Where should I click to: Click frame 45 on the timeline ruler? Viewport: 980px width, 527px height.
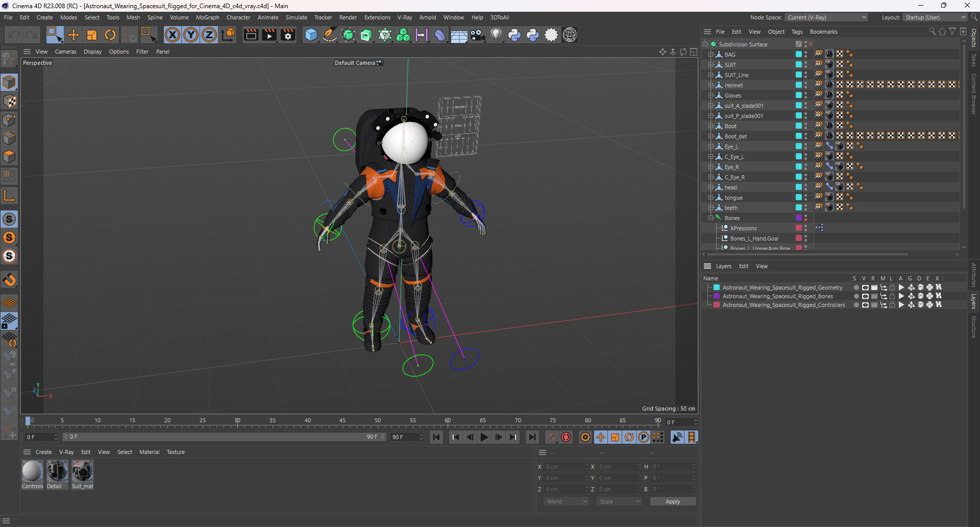coord(342,421)
